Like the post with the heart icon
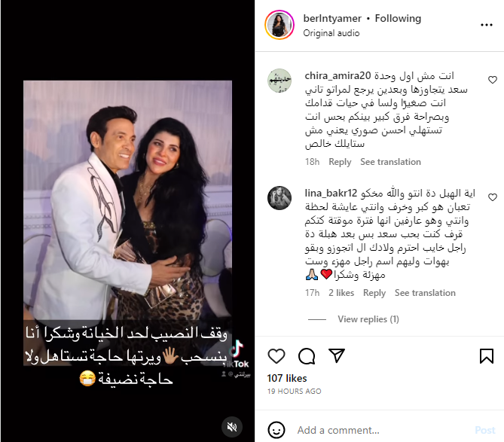 (x=276, y=356)
